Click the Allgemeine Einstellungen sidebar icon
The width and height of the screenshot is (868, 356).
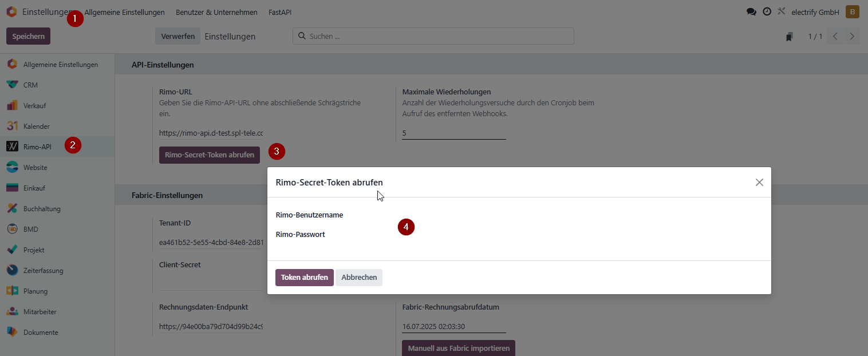[x=12, y=64]
